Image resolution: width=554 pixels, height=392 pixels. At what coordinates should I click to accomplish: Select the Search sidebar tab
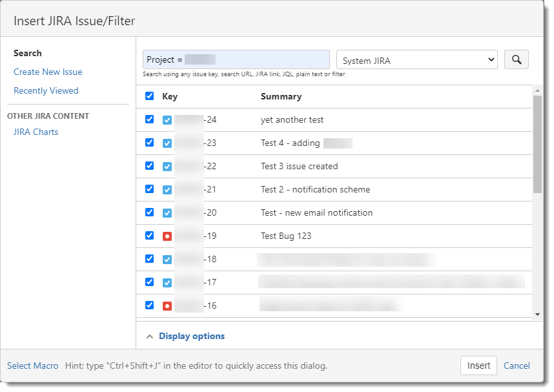coord(28,53)
